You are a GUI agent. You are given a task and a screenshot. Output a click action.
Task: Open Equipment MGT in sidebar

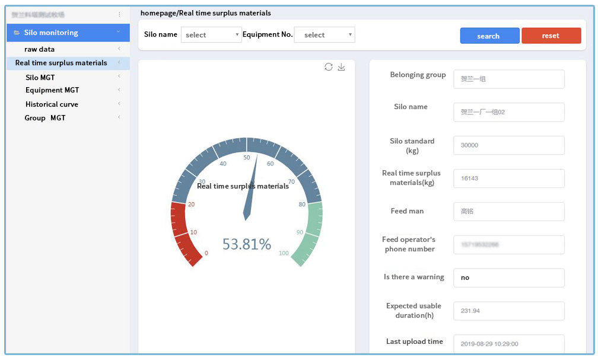(52, 90)
